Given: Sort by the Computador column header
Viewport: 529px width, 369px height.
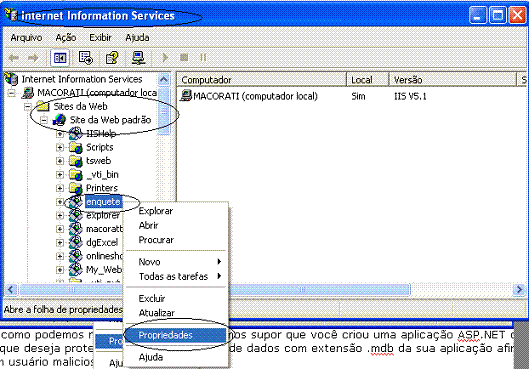Looking at the screenshot, I should [x=262, y=80].
